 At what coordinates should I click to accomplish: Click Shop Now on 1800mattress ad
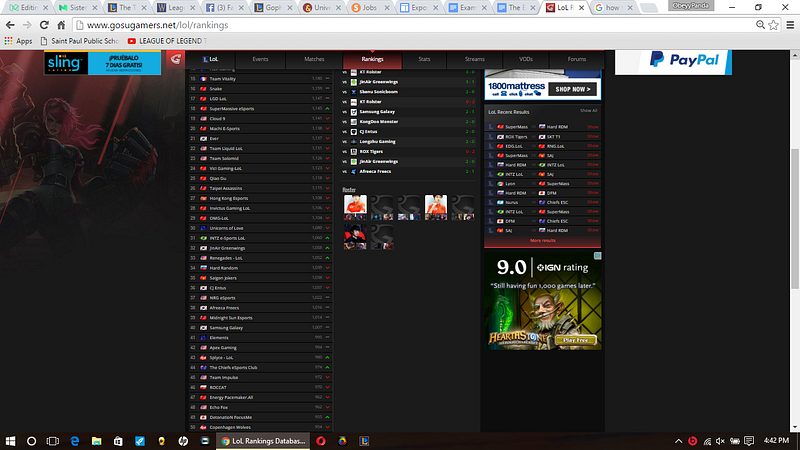click(x=572, y=89)
